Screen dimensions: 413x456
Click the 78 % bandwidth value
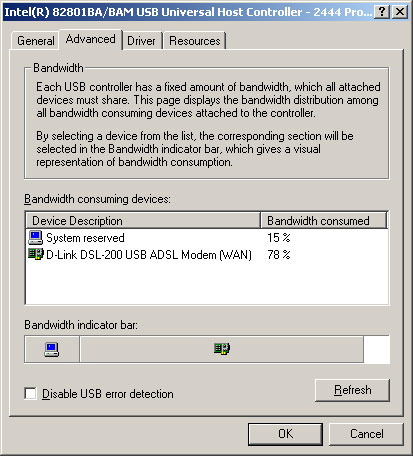tap(279, 255)
